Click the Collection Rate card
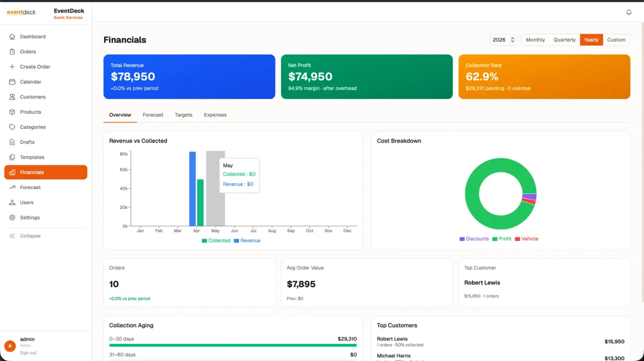 544,77
